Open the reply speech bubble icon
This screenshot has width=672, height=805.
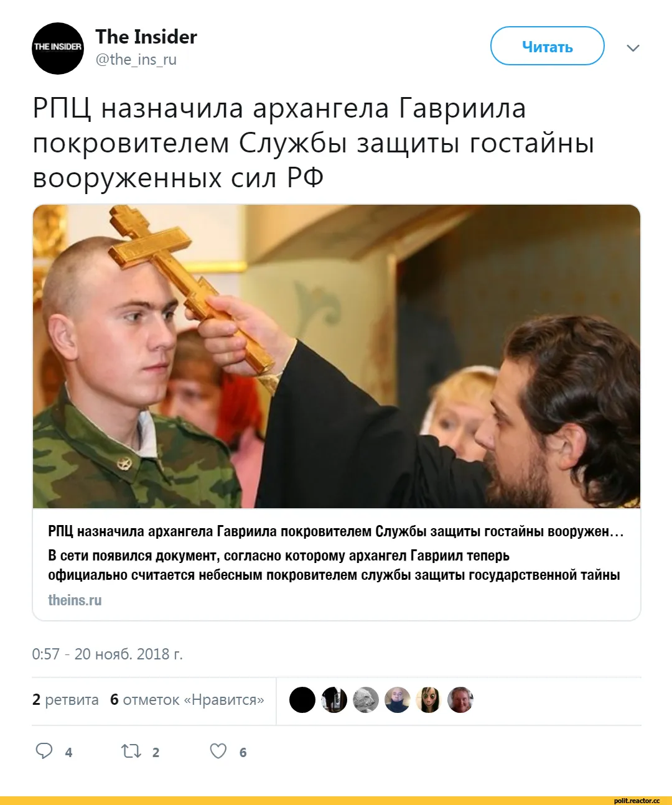[44, 751]
